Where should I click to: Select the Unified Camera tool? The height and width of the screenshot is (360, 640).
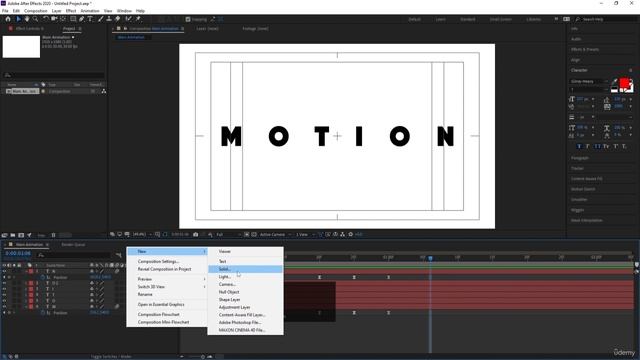click(x=54, y=19)
